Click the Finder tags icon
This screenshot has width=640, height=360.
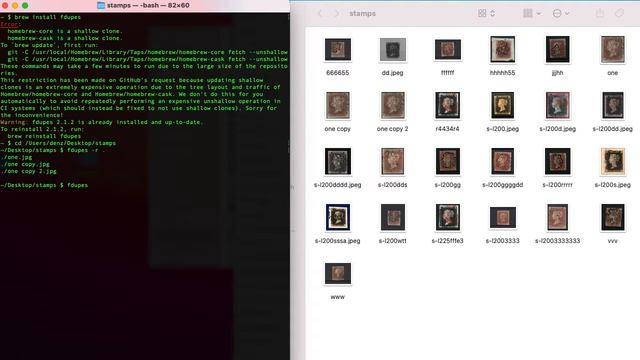619,13
